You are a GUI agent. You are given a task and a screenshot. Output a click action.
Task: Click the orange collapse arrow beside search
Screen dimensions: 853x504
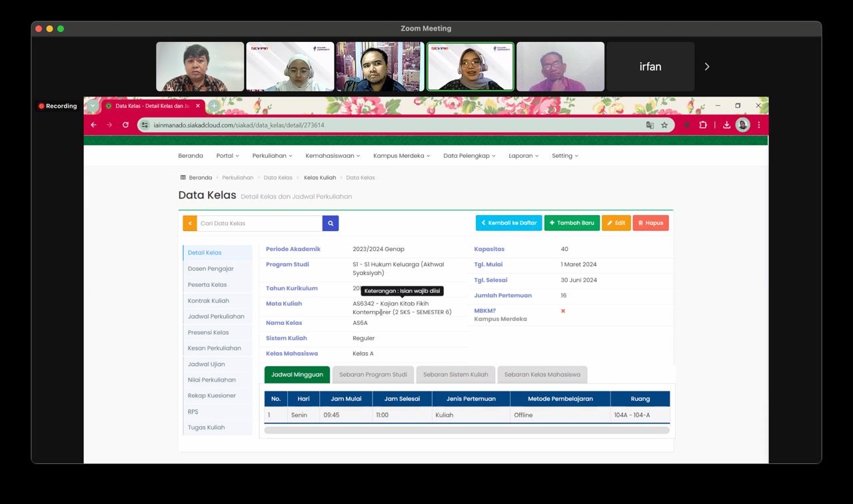point(190,224)
